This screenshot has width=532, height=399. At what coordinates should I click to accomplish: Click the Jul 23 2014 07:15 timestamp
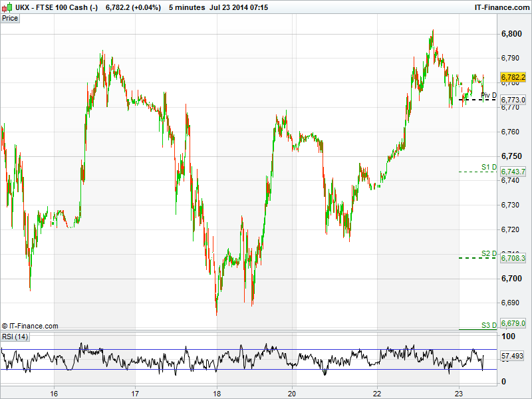239,7
